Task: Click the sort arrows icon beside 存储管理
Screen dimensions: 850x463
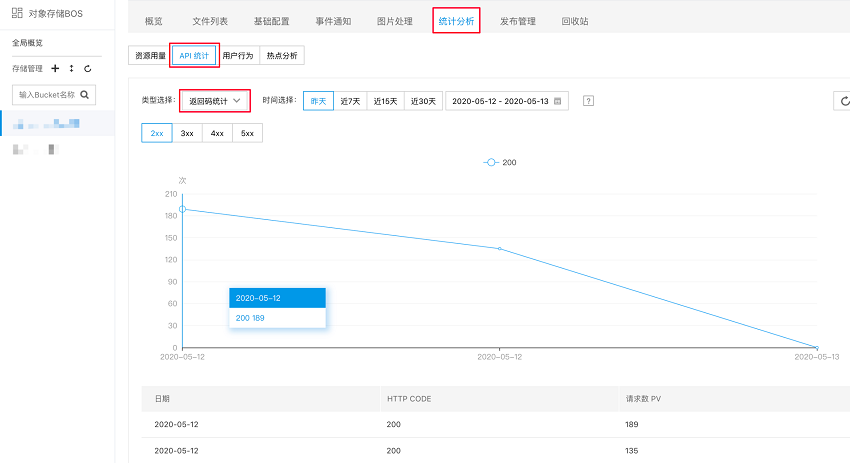Action: tap(71, 69)
